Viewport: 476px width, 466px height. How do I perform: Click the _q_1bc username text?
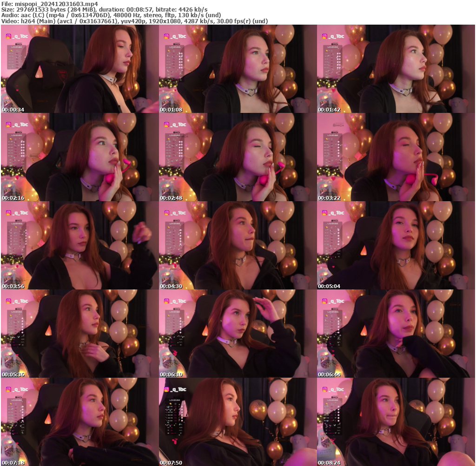click(x=20, y=36)
